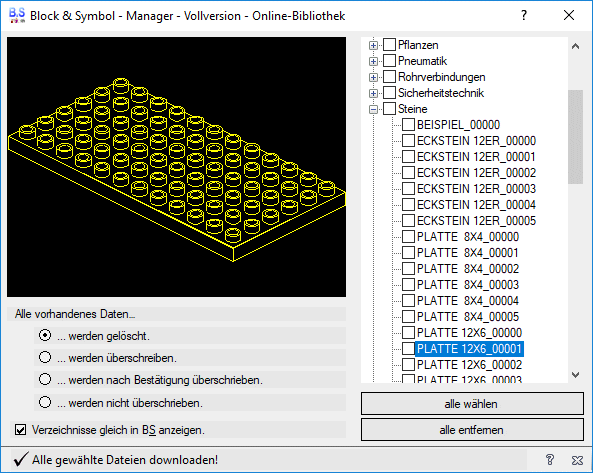Check the Steine category checkbox

(390, 109)
